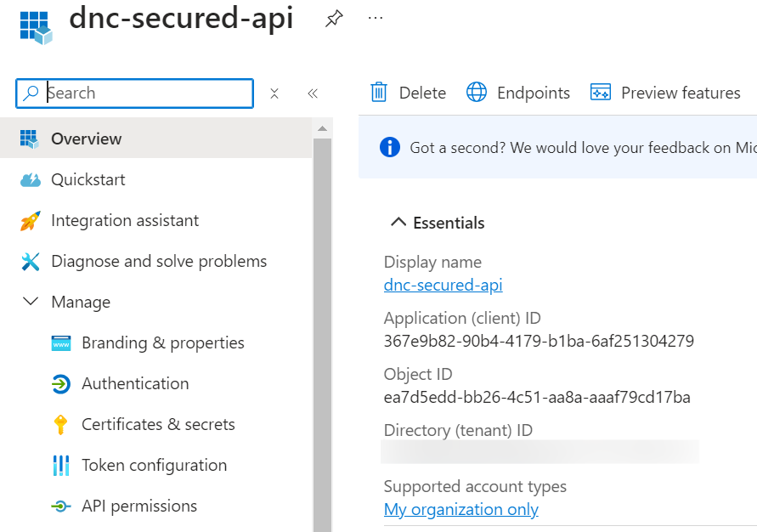Click the redacted Directory tenant ID value
This screenshot has width=757, height=532.
[x=540, y=452]
